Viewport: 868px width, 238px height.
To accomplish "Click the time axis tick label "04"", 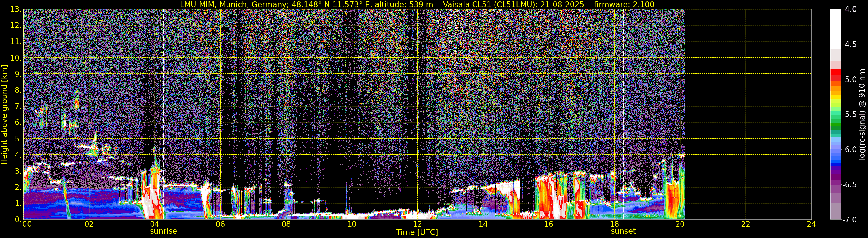I will click(x=155, y=224).
